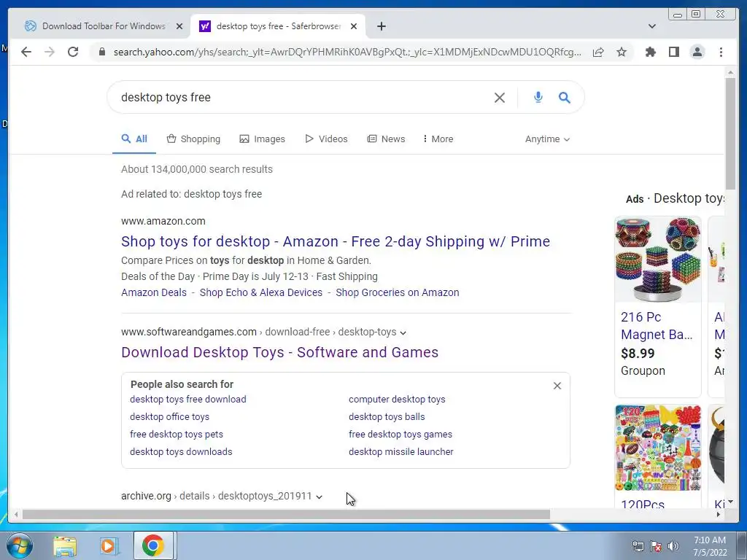Image resolution: width=747 pixels, height=560 pixels.
Task: Search desktop toys free download suggestion
Action: tap(188, 399)
